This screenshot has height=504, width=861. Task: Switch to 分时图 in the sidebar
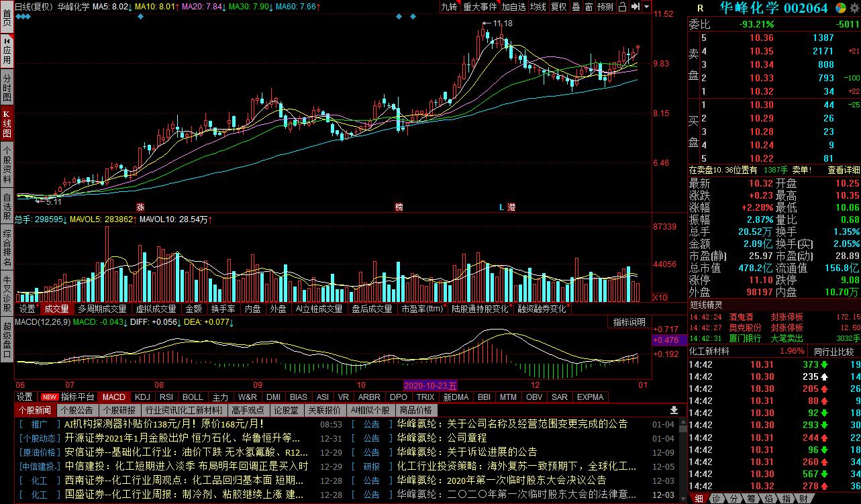click(x=7, y=88)
